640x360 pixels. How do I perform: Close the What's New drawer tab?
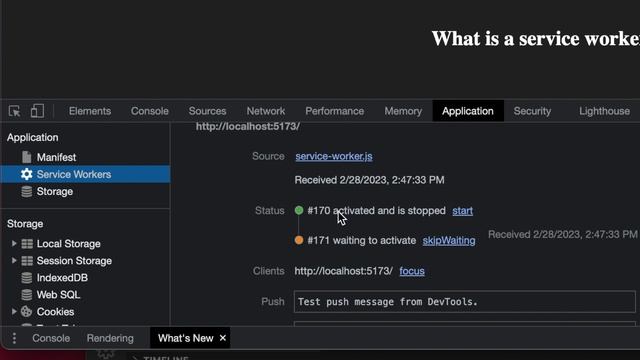click(222, 338)
